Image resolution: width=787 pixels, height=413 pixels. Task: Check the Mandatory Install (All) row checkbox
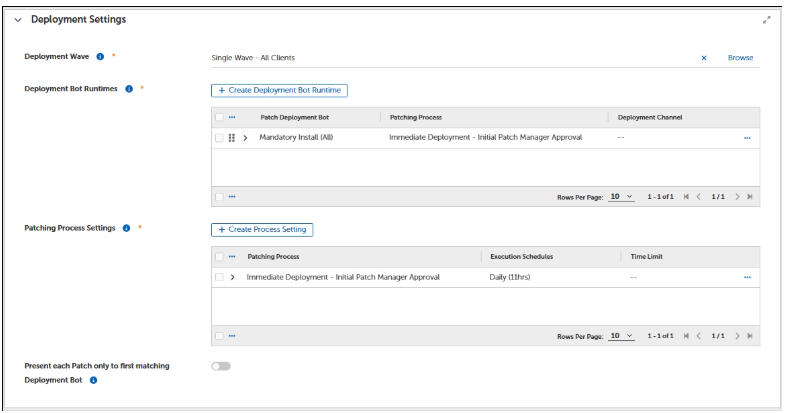(x=219, y=138)
